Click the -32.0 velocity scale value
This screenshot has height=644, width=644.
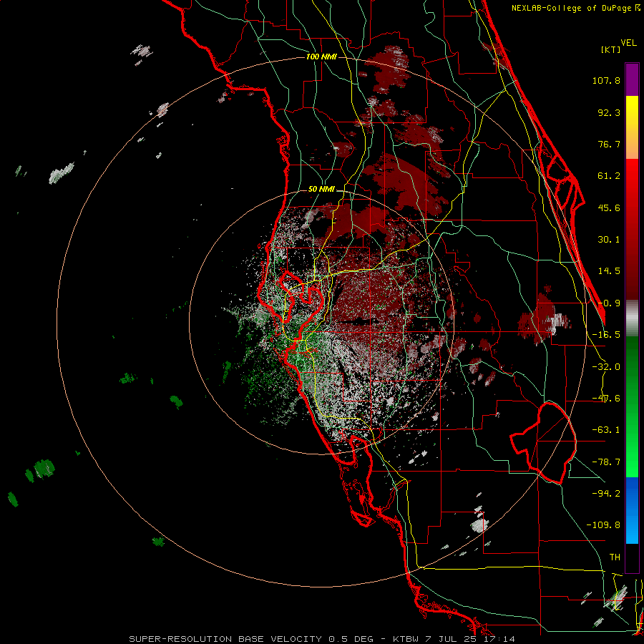click(606, 367)
